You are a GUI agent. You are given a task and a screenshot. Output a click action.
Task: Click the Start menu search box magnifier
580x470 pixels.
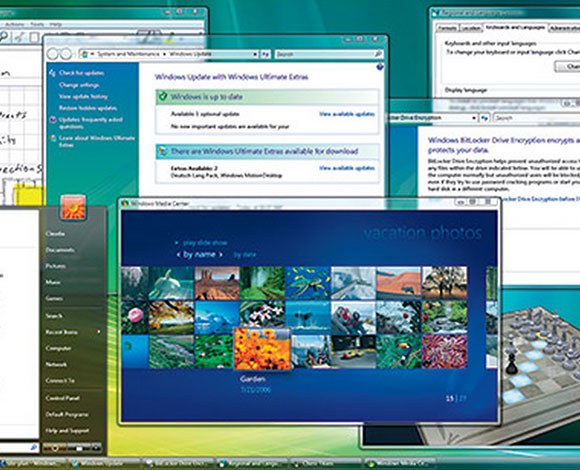tap(33, 447)
